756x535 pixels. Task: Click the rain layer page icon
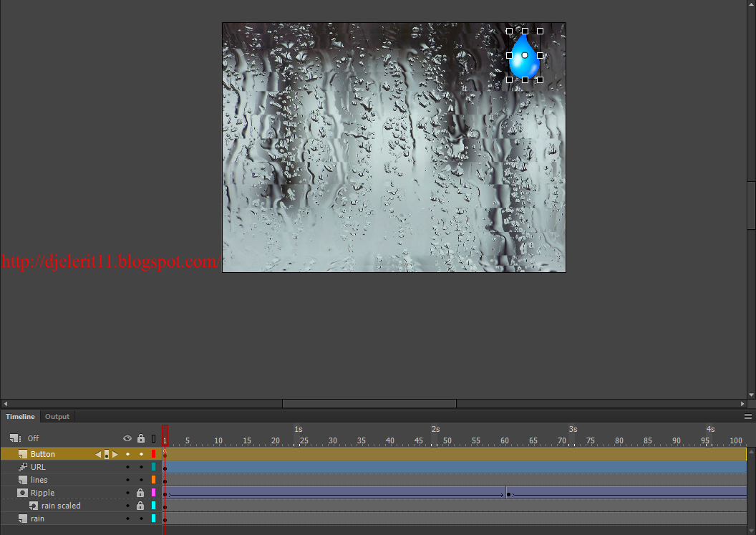coord(23,519)
